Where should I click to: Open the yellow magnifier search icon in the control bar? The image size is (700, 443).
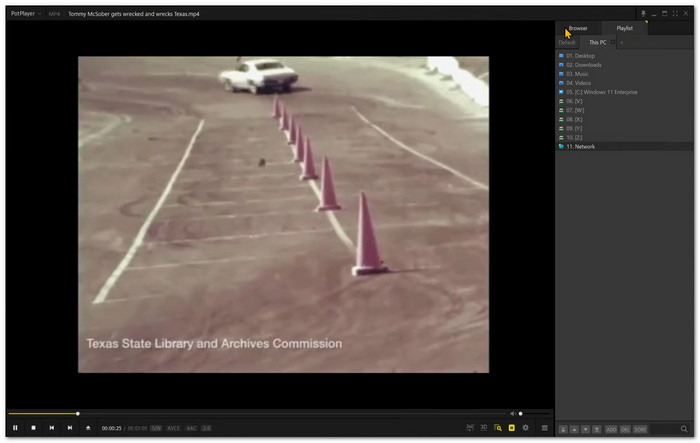click(x=498, y=428)
